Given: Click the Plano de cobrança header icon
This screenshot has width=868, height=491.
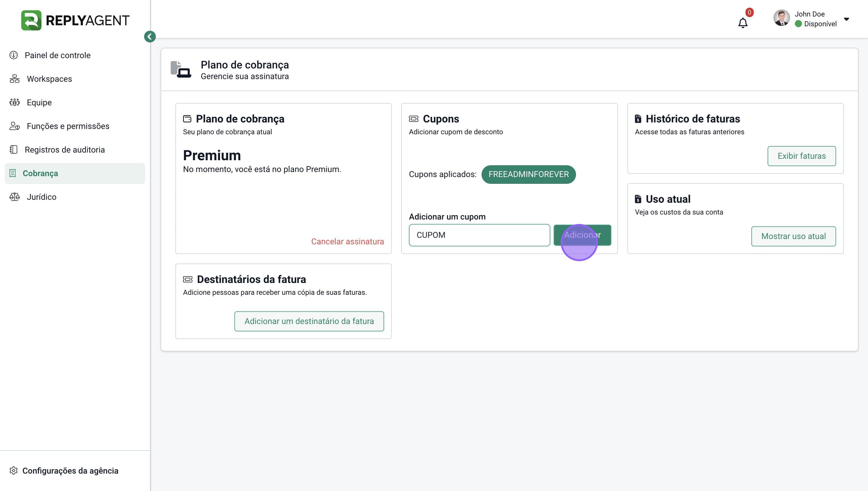Looking at the screenshot, I should click(181, 69).
